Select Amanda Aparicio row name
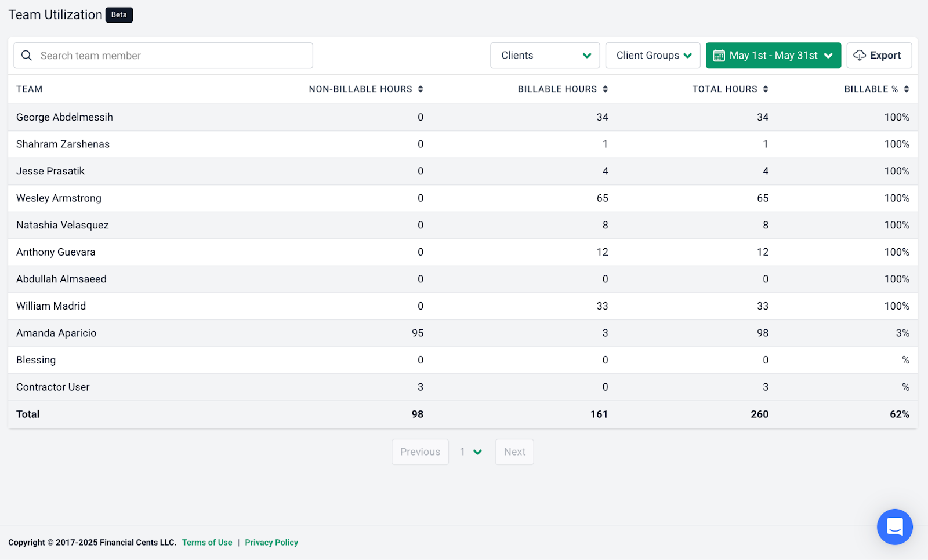The width and height of the screenshot is (928, 560). pyautogui.click(x=56, y=333)
